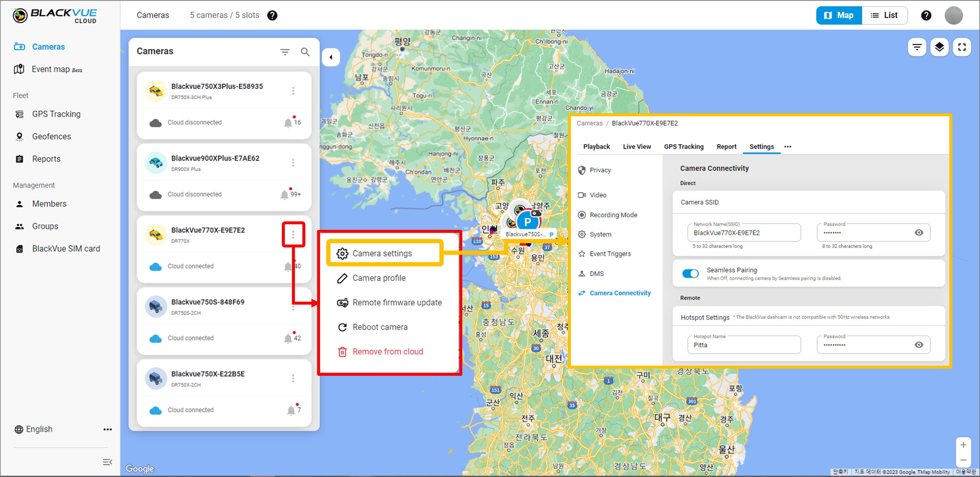
Task: Select the Blackvue750S-848F69 camera card
Action: tap(224, 321)
